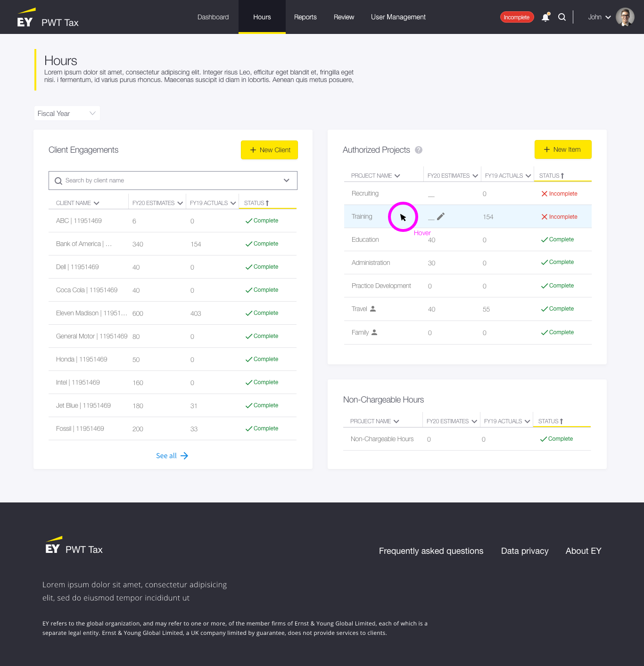
Task: Sort Non-Chargeable Hours by STATUS arrow
Action: 561,421
